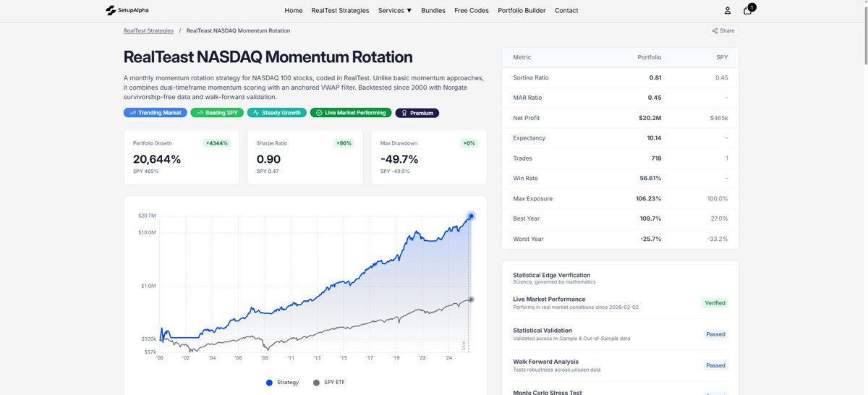Click the +90% Sharpe badge

344,143
